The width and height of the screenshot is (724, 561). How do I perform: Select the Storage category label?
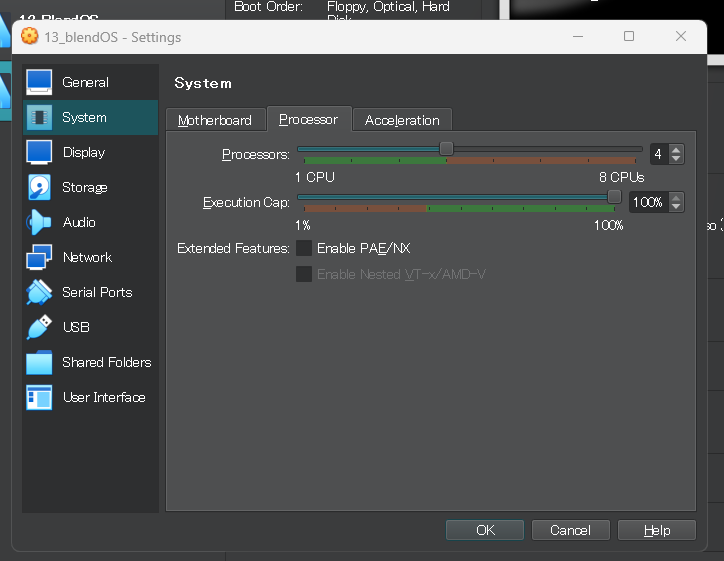pyautogui.click(x=84, y=188)
